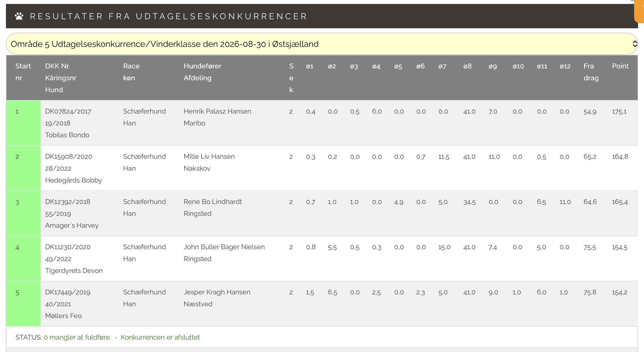Click the Resultater fra Udtagelseskonkurrencer heading
Image resolution: width=644 pixels, height=352 pixels.
(x=168, y=16)
